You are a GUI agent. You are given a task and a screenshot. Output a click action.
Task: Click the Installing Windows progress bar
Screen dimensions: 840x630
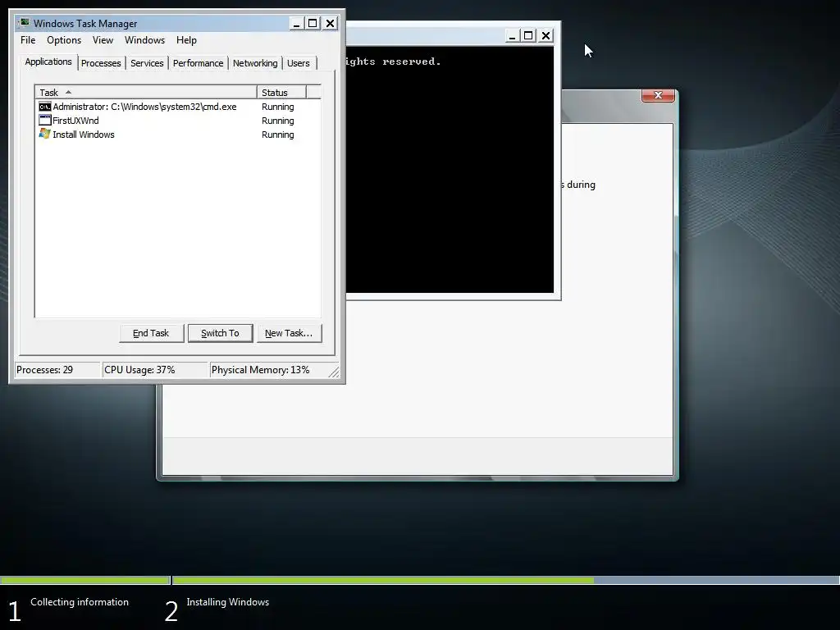point(505,580)
